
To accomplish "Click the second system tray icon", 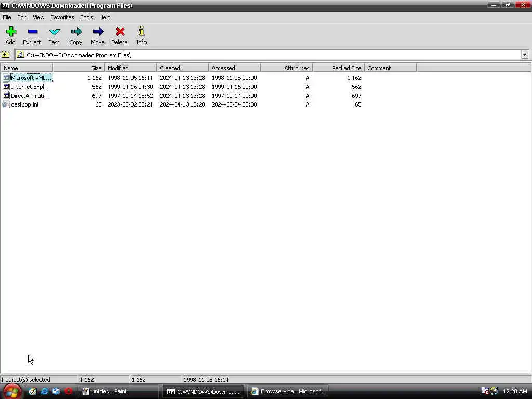I will 495,391.
